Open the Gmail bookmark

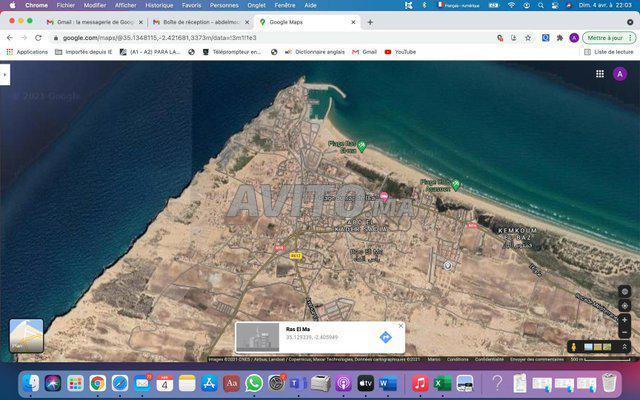tap(364, 52)
